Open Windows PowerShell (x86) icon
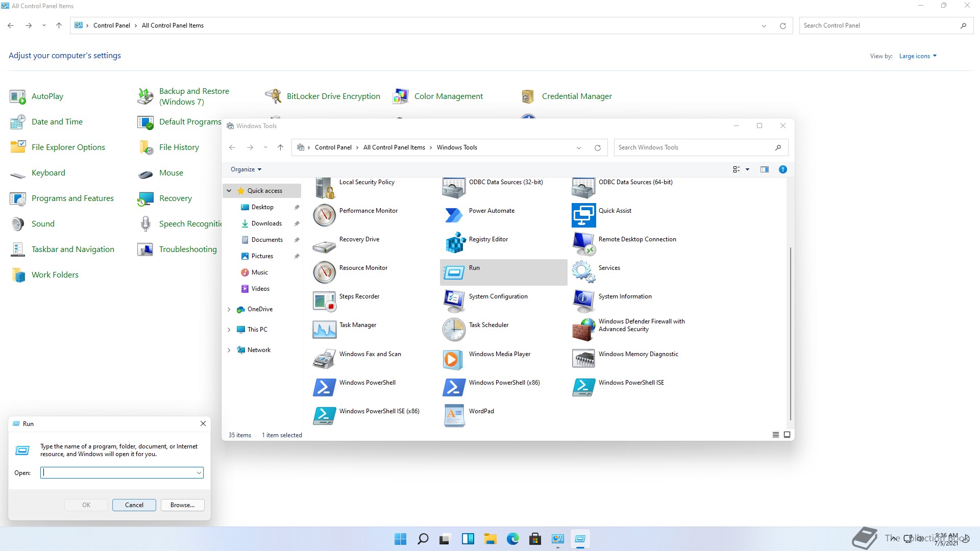This screenshot has width=980, height=551. click(454, 387)
